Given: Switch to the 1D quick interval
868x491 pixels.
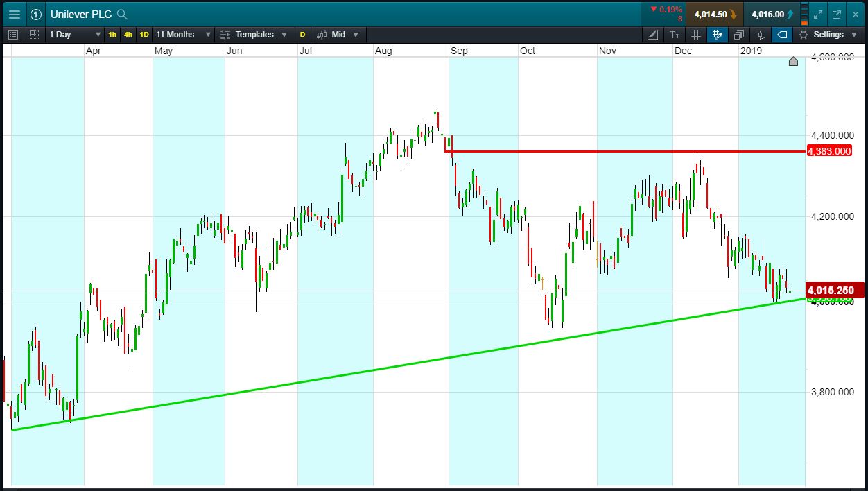Looking at the screenshot, I should (144, 34).
